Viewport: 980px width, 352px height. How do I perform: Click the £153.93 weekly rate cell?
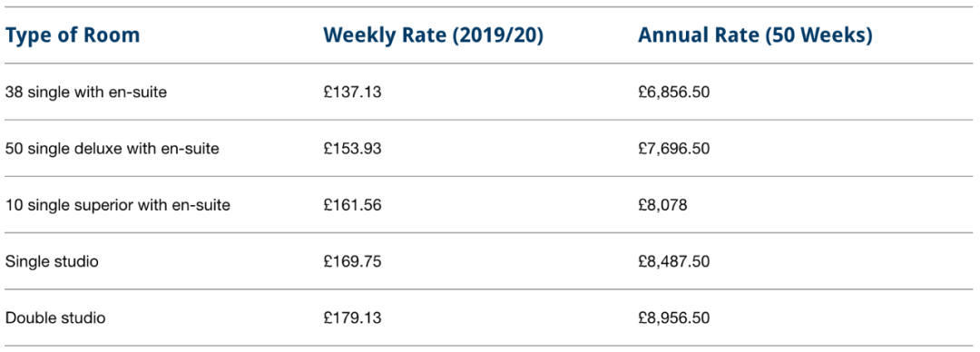352,149
